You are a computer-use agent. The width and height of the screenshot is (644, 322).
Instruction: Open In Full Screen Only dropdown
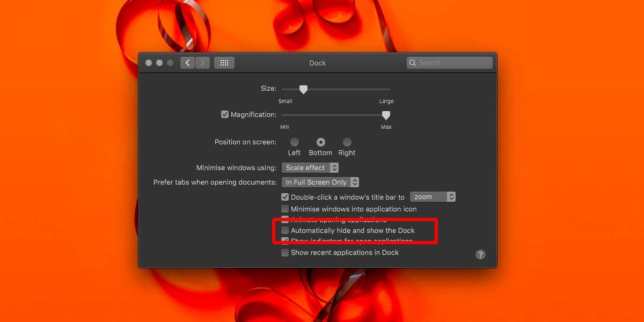point(321,182)
